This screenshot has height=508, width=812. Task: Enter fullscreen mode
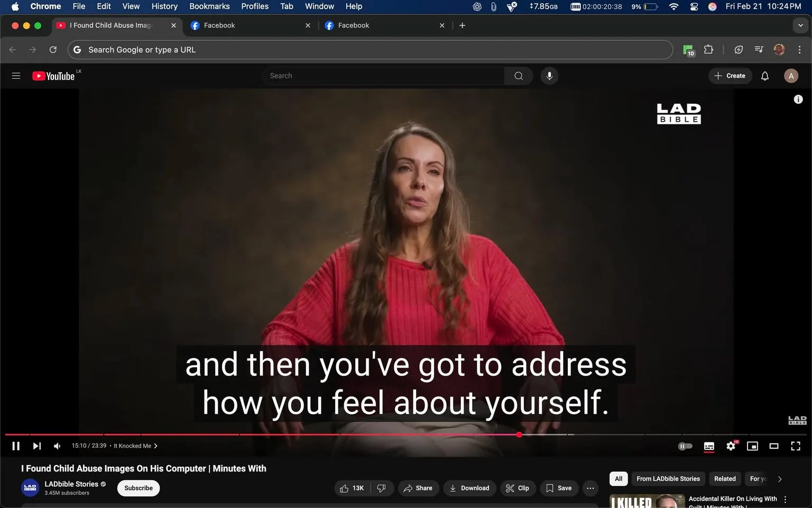point(796,446)
